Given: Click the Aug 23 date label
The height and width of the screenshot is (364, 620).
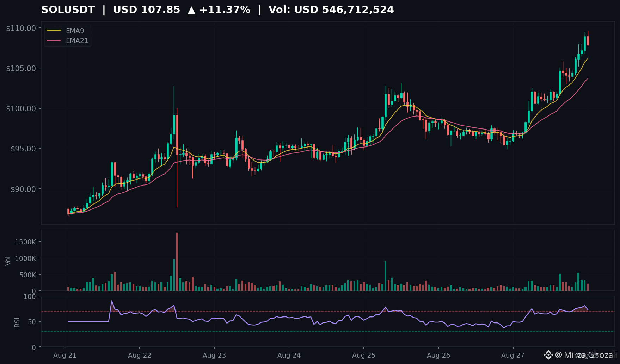Looking at the screenshot, I should pos(214,356).
